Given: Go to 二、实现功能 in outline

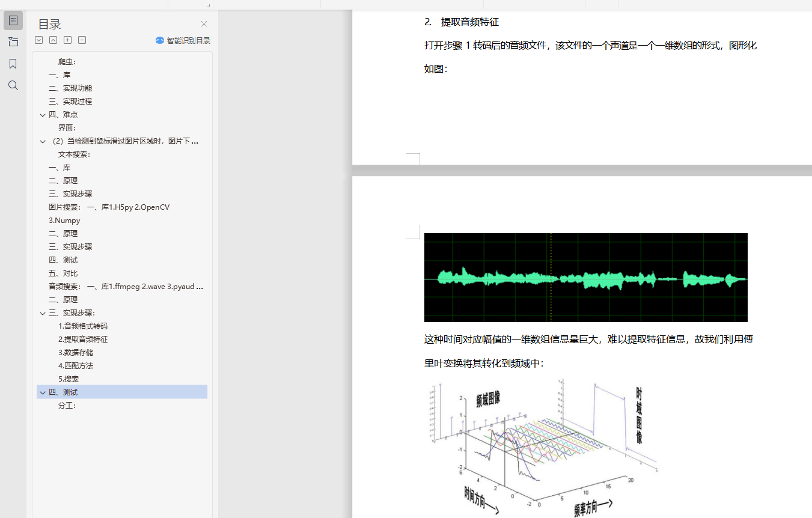Looking at the screenshot, I should click(70, 88).
